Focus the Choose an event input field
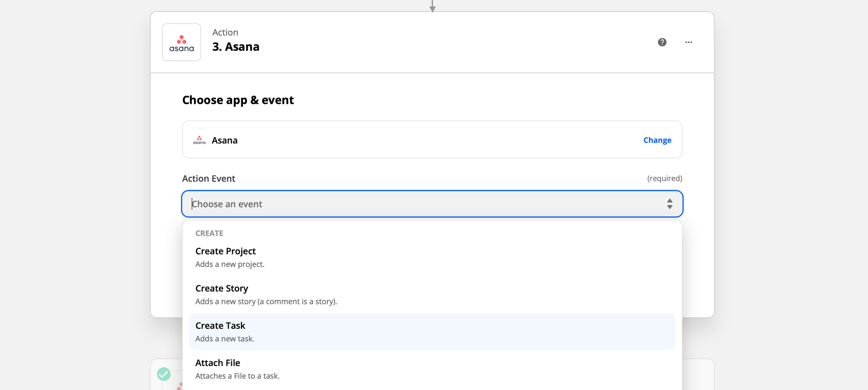This screenshot has width=868, height=390. [432, 204]
